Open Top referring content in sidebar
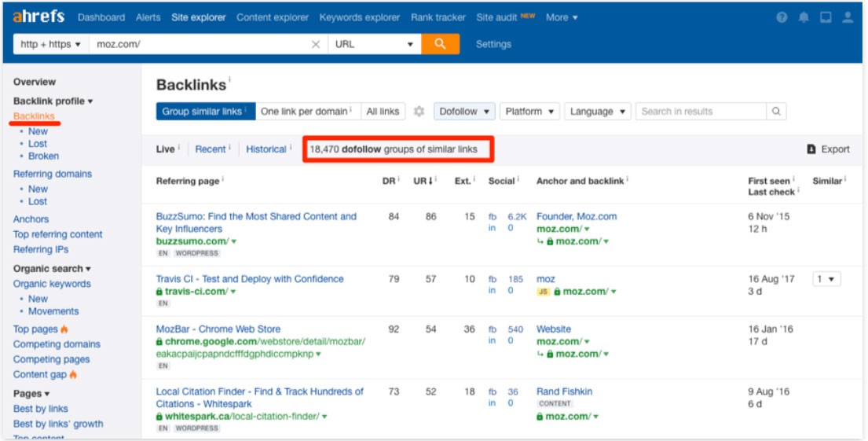Viewport: 868px width, 441px height. (x=57, y=234)
